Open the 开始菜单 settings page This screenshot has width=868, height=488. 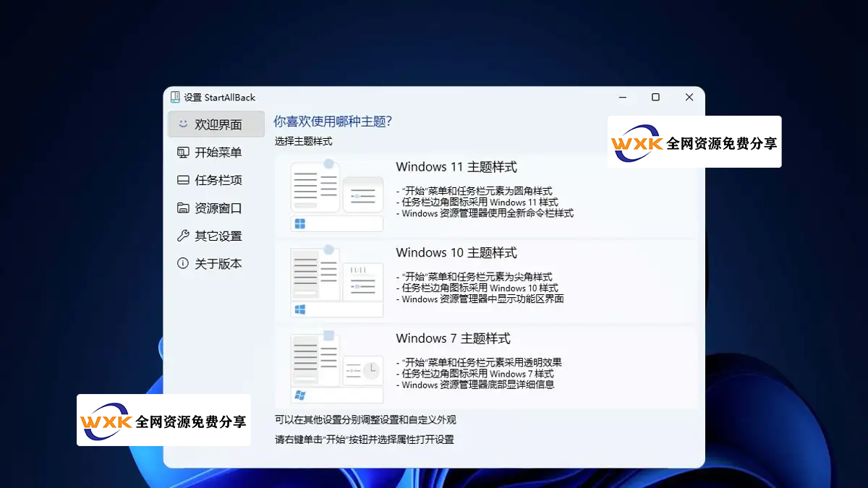pyautogui.click(x=216, y=153)
